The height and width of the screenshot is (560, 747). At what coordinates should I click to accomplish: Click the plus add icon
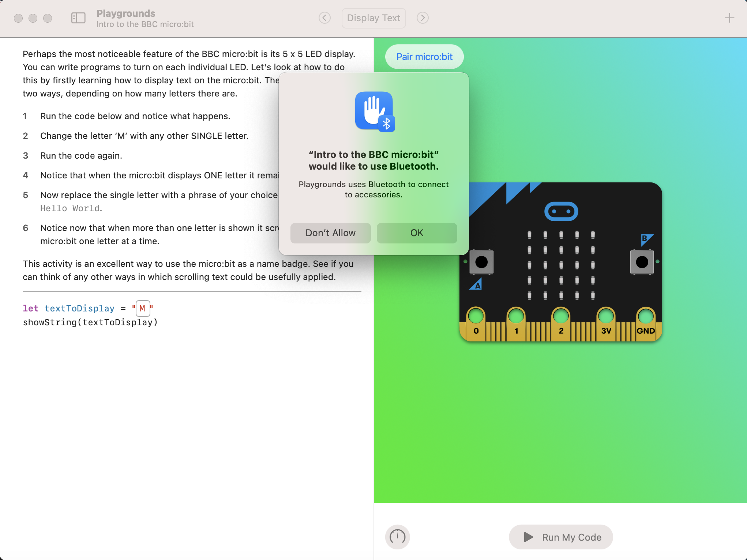(x=729, y=18)
